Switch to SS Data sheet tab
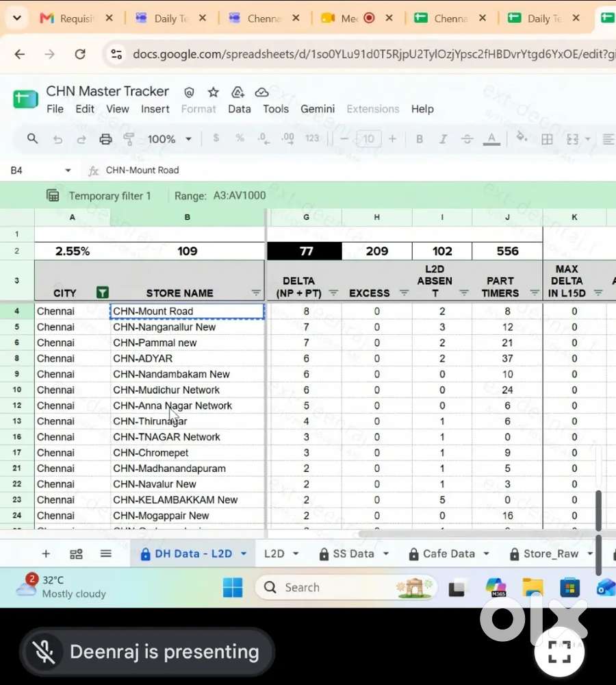This screenshot has width=616, height=685. (353, 554)
